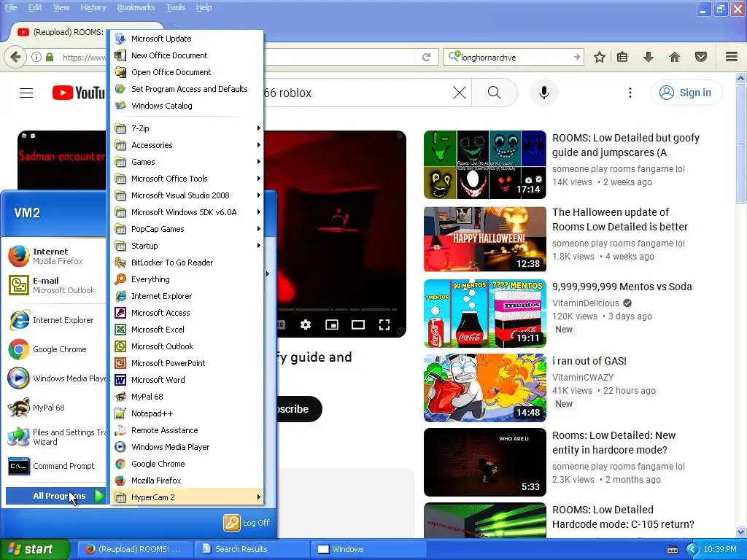Screen dimensions: 747x560
Task: Expand Microsoft Office Tools folder
Action: 187,179
